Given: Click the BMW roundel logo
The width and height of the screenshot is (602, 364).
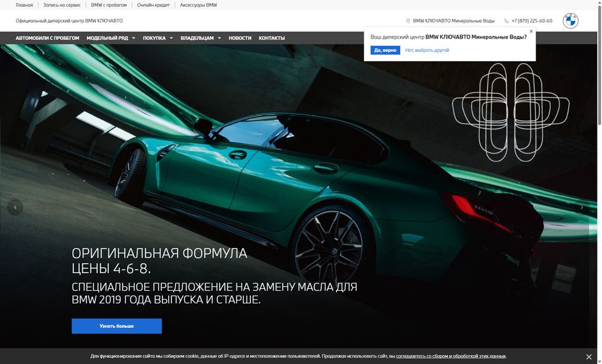Looking at the screenshot, I should [570, 21].
